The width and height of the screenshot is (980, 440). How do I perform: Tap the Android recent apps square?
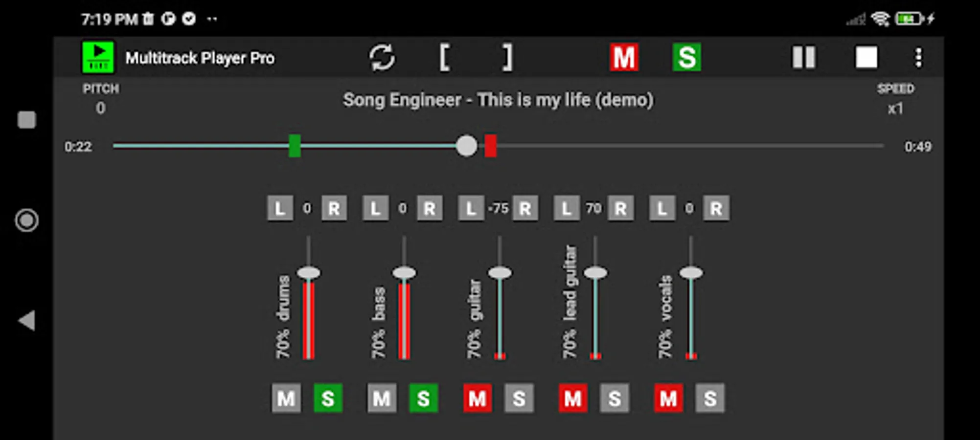click(26, 120)
